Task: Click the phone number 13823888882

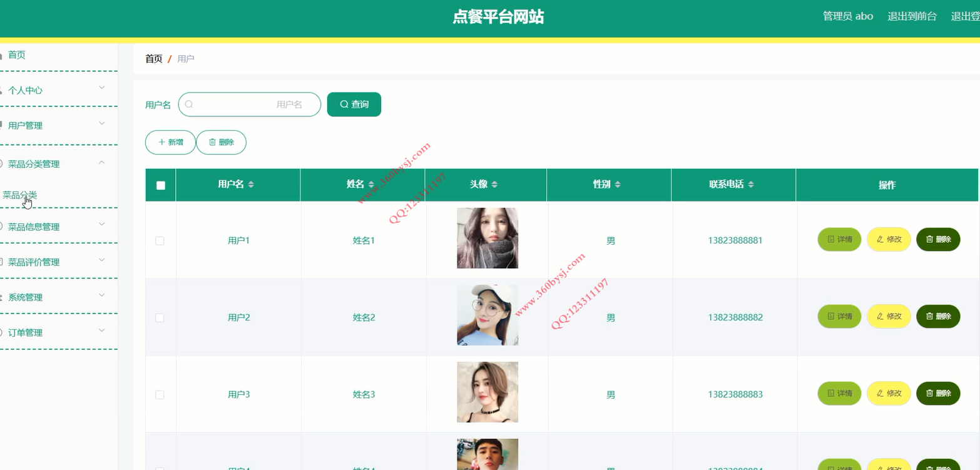Action: [x=735, y=318]
